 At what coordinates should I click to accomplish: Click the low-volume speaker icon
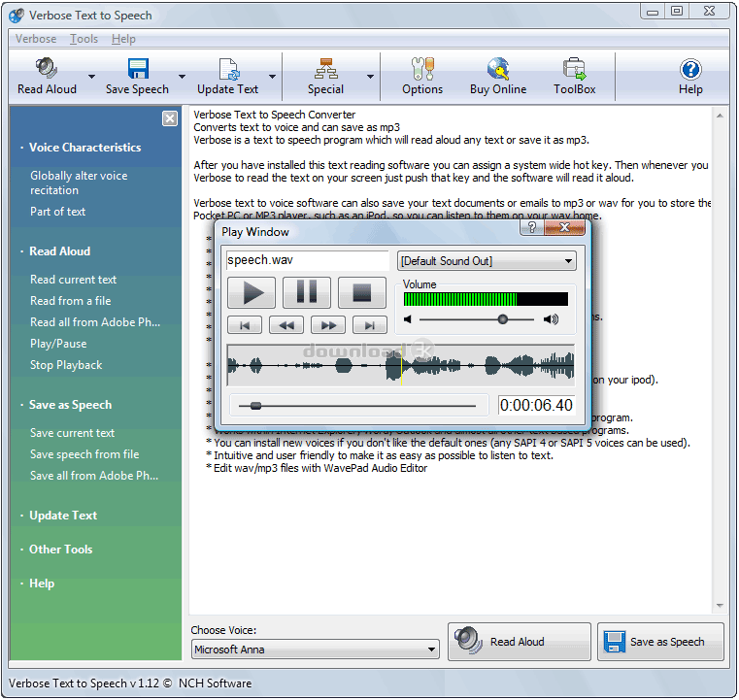pyautogui.click(x=408, y=319)
